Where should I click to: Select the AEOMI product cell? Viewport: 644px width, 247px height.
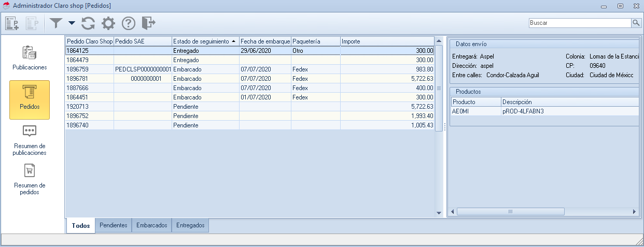pos(476,111)
